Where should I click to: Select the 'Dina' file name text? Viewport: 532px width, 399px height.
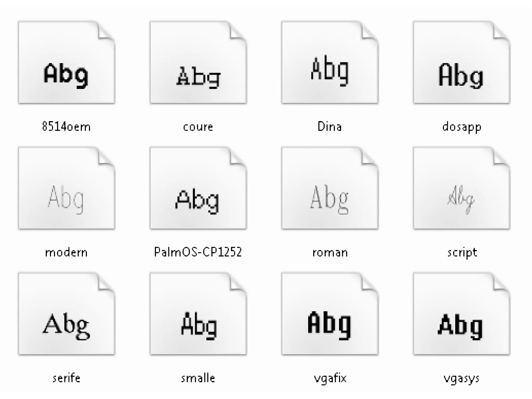click(330, 127)
